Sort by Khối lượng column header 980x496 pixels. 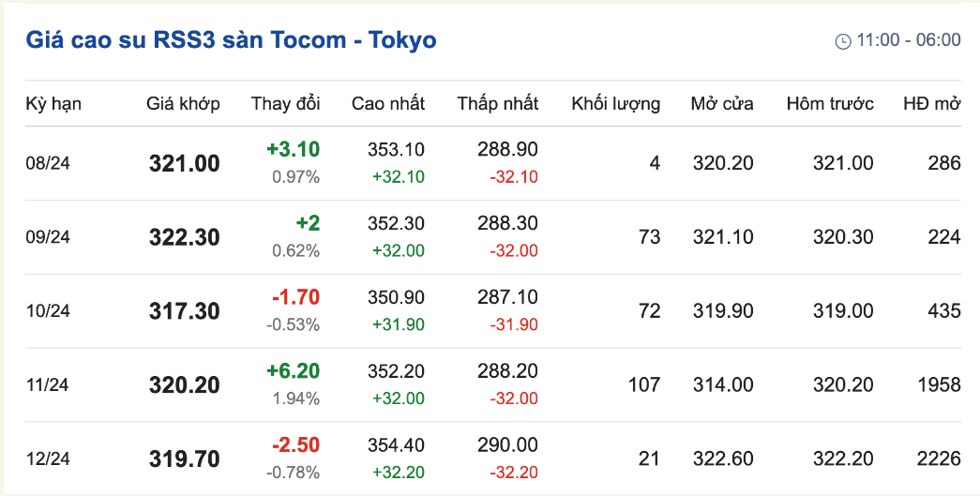pyautogui.click(x=615, y=104)
